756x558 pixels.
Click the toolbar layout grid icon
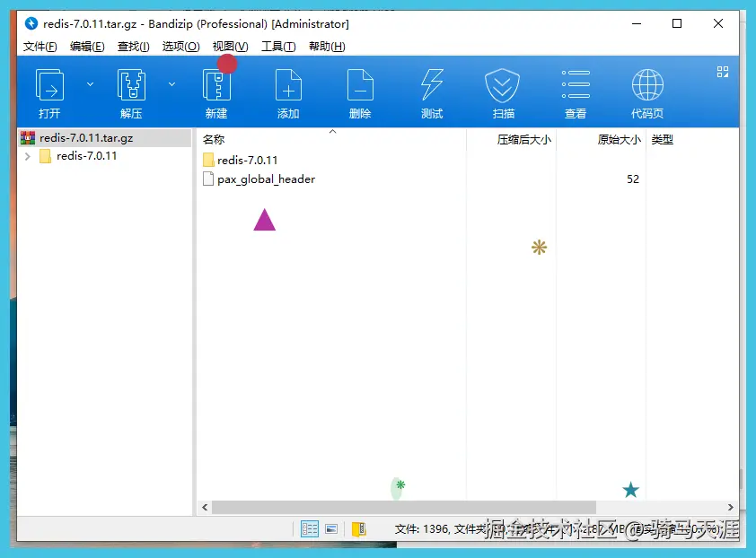click(722, 72)
